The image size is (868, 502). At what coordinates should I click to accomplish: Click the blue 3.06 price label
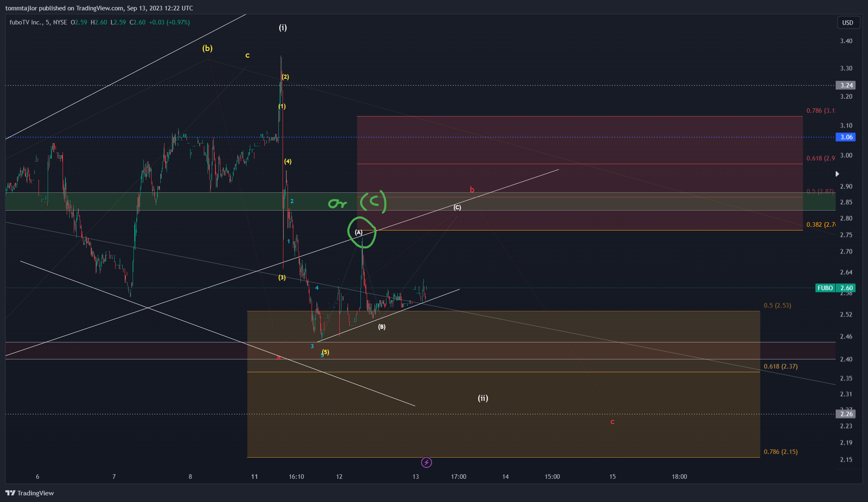click(x=846, y=137)
